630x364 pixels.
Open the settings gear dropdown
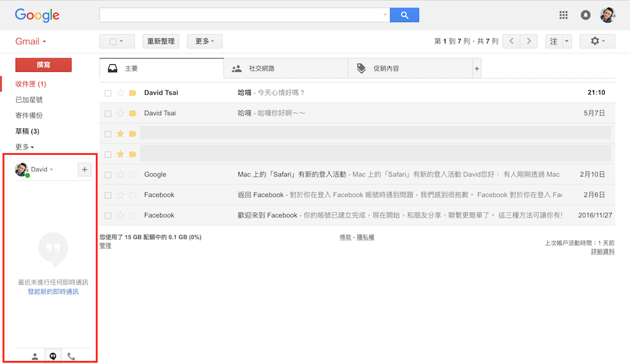pyautogui.click(x=597, y=42)
